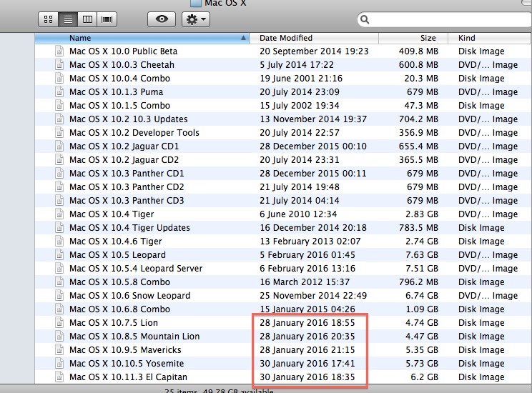Sort by Name column header
532x393 pixels.
(x=142, y=38)
